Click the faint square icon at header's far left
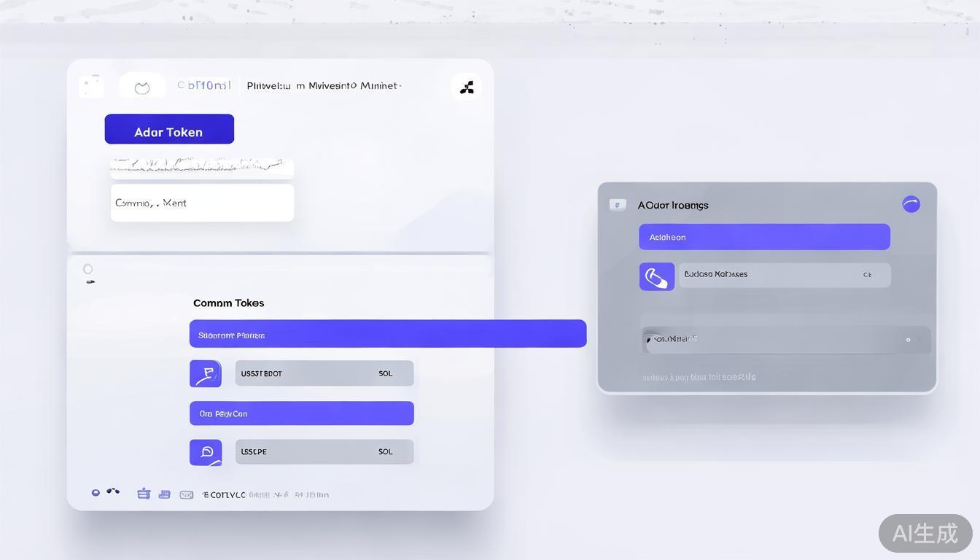 pyautogui.click(x=92, y=86)
